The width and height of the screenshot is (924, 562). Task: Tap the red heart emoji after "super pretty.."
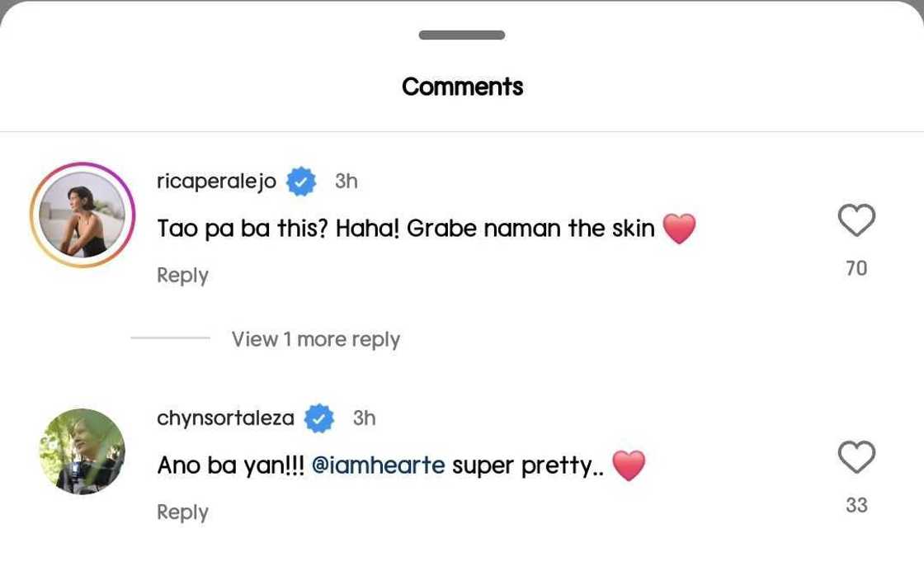tap(629, 465)
